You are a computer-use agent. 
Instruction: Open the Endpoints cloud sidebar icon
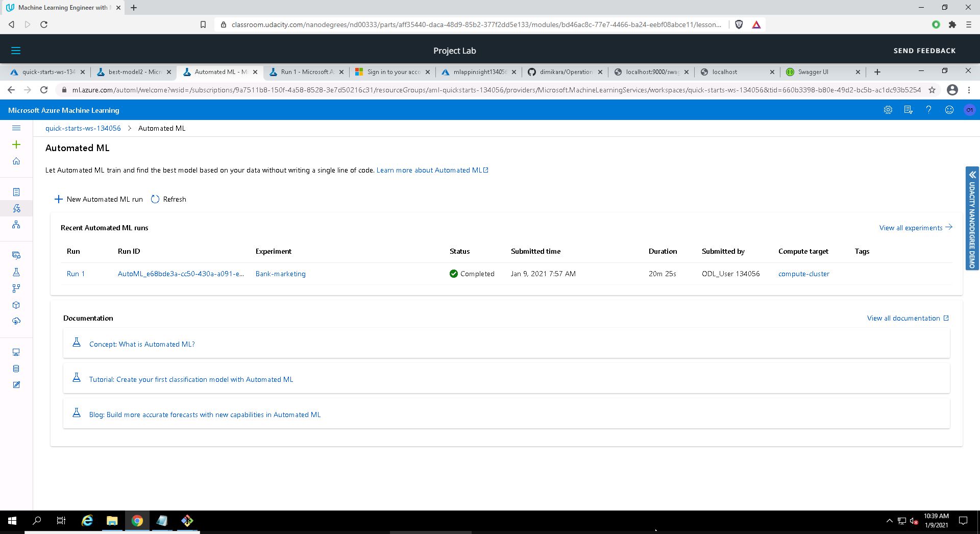[16, 321]
